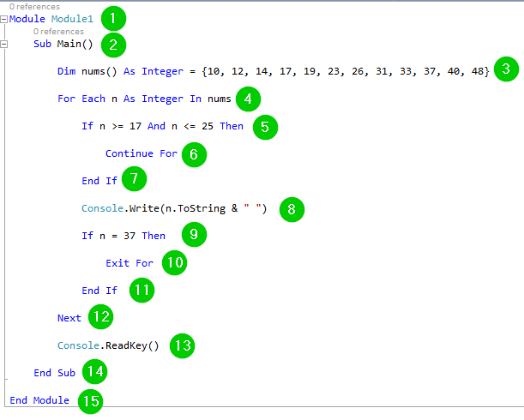Viewport: 524px width, 420px height.
Task: Click green marker 6 by Continue For
Action: pyautogui.click(x=194, y=154)
